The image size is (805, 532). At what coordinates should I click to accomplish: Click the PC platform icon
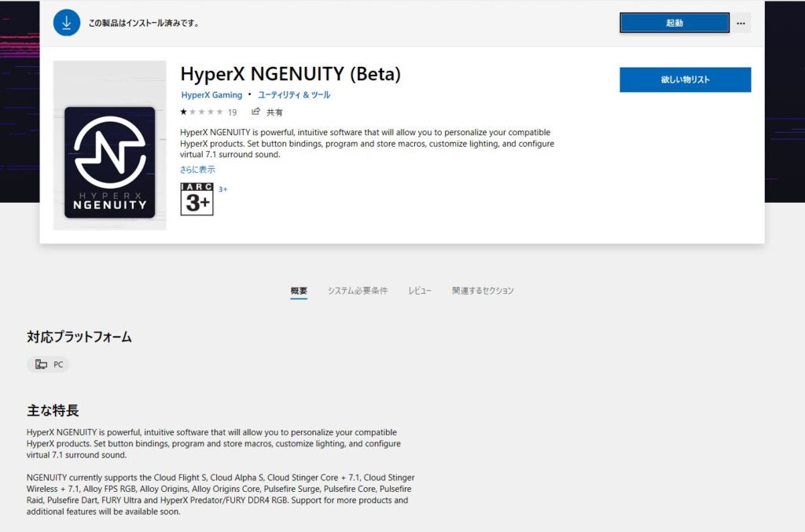click(x=41, y=365)
